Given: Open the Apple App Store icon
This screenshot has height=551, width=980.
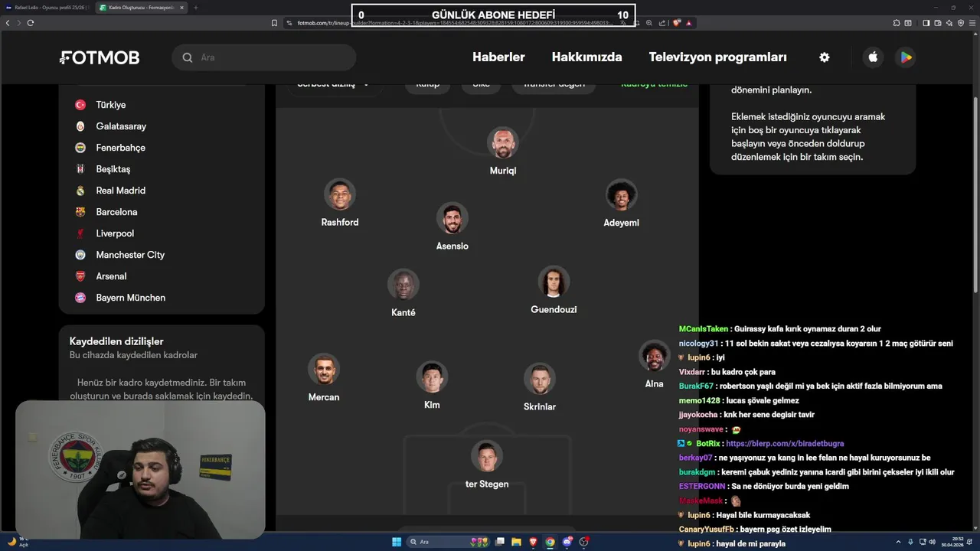Looking at the screenshot, I should (873, 57).
